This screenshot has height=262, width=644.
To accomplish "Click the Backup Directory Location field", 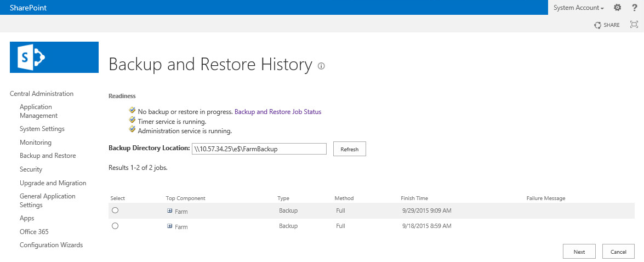I will tap(259, 149).
